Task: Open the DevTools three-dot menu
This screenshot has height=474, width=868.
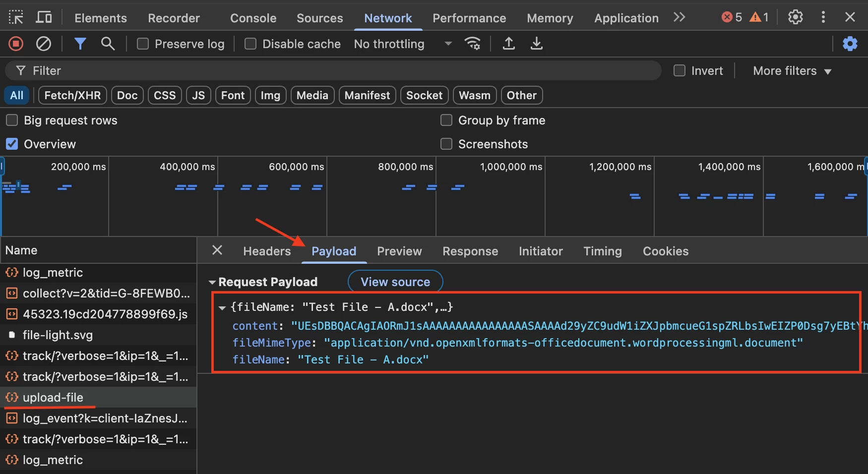Action: [823, 17]
